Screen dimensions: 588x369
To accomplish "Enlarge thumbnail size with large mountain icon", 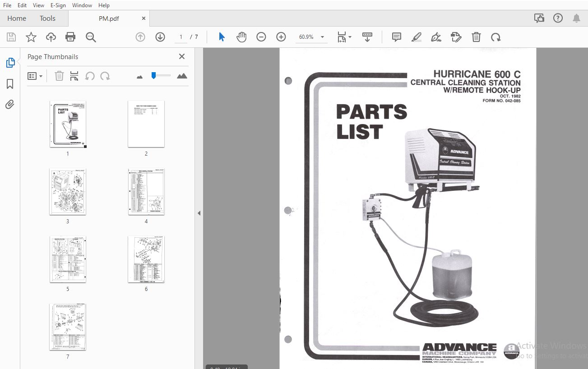I will tap(182, 76).
